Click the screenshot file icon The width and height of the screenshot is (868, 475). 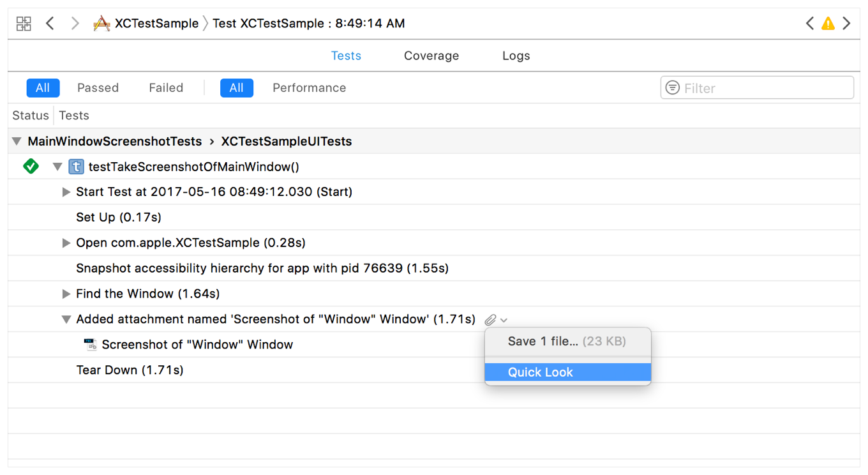90,345
